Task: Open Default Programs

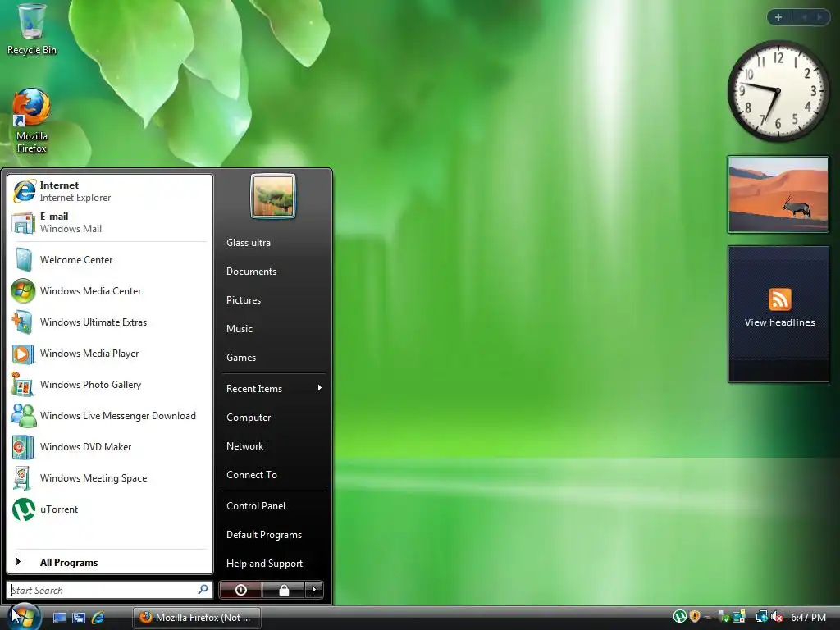Action: click(x=273, y=535)
